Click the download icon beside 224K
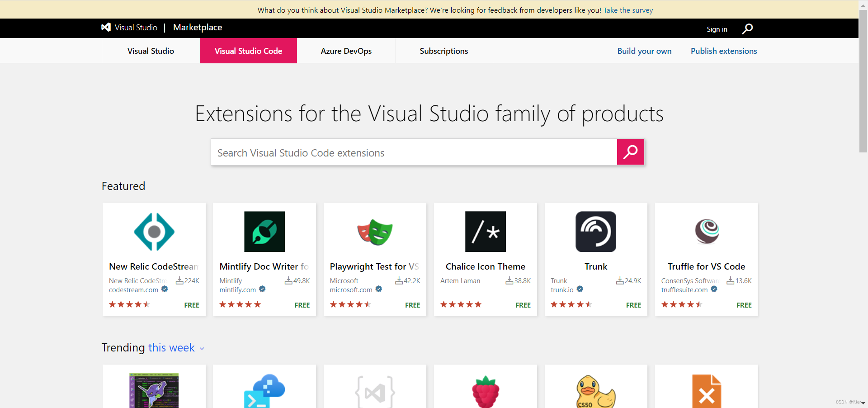The height and width of the screenshot is (408, 868). click(x=179, y=280)
